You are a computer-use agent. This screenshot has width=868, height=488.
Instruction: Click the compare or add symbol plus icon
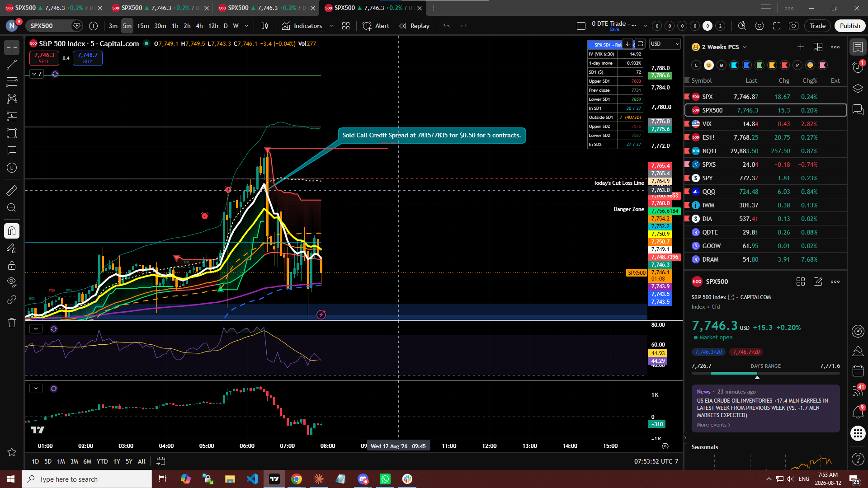coord(94,26)
